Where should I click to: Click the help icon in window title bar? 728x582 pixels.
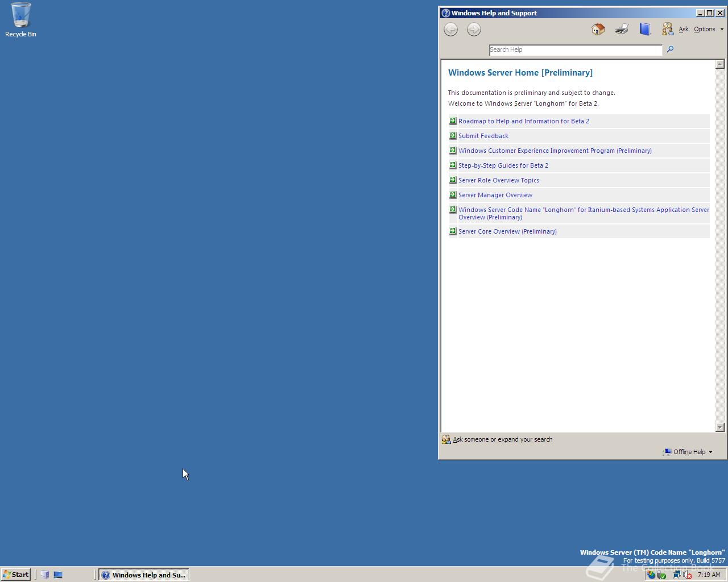(x=446, y=13)
